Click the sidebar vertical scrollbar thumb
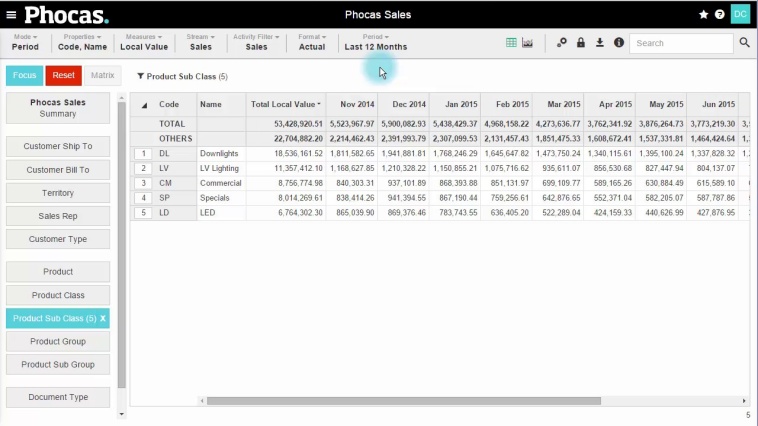758x426 pixels. pyautogui.click(x=121, y=244)
